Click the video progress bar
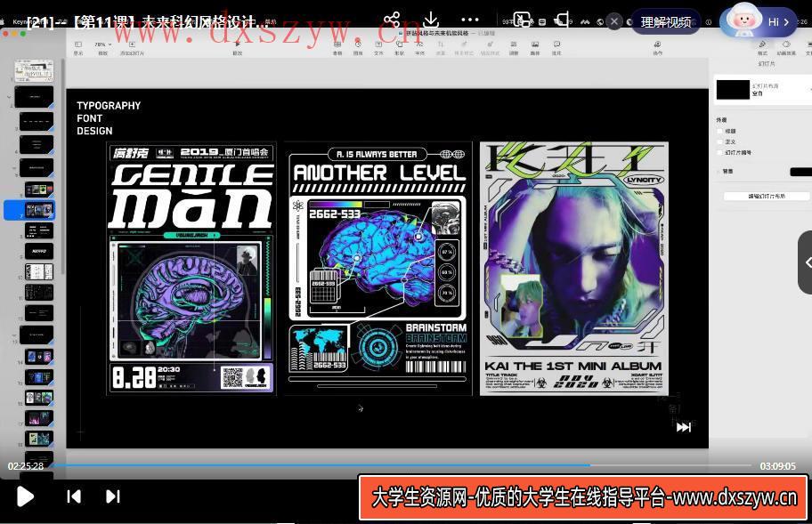The width and height of the screenshot is (812, 524). tap(402, 465)
